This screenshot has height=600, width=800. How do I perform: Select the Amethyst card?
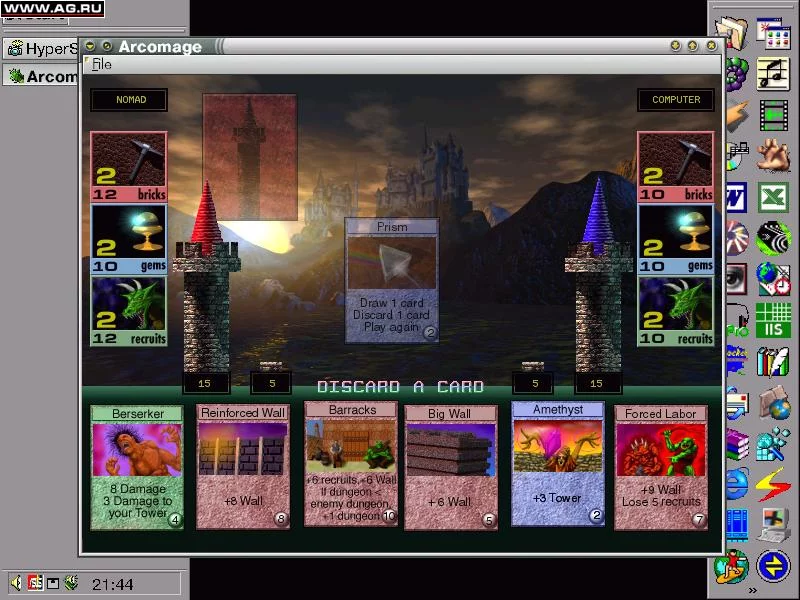tap(558, 464)
